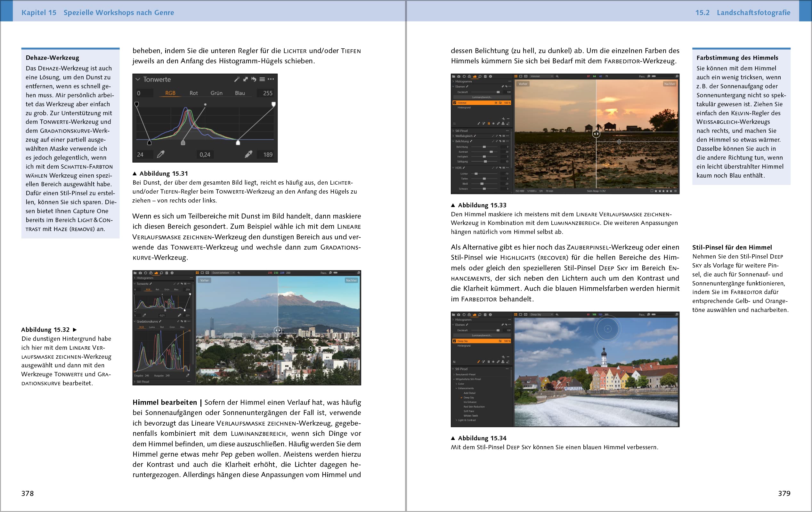Collapse the Belichtung panel in Abbildung 15.33
This screenshot has width=812, height=512.
point(453,141)
